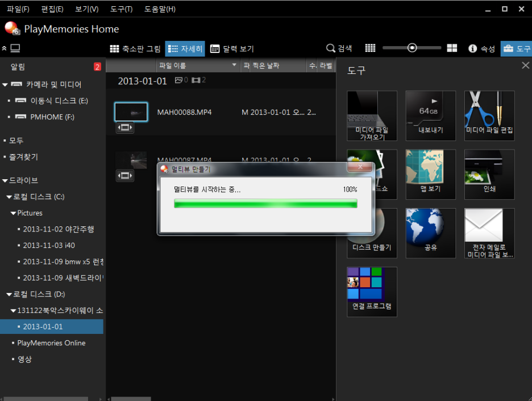Viewport: 532px width, 401px height.
Task: Open 속성 properties panel
Action: point(482,48)
